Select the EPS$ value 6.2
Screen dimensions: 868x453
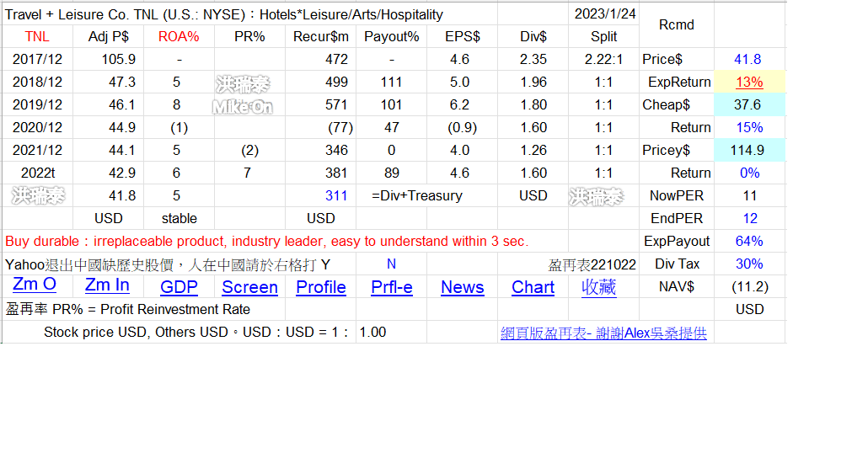click(x=463, y=104)
